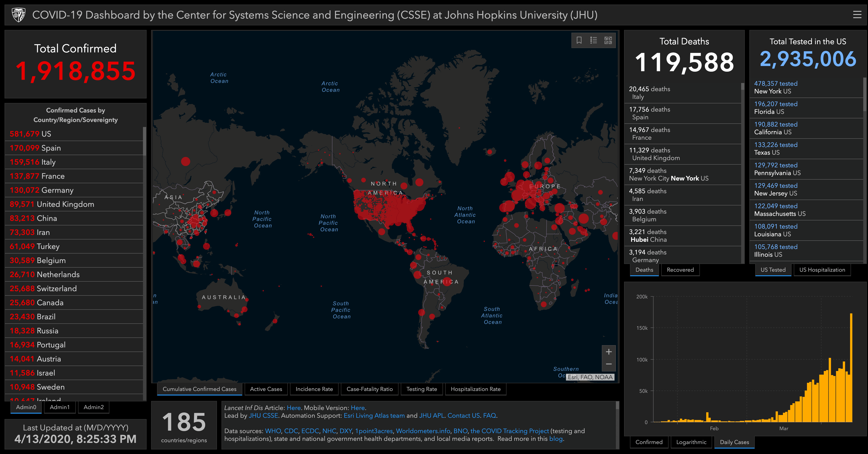The image size is (868, 454).
Task: Open the WHO data source link
Action: point(273,431)
